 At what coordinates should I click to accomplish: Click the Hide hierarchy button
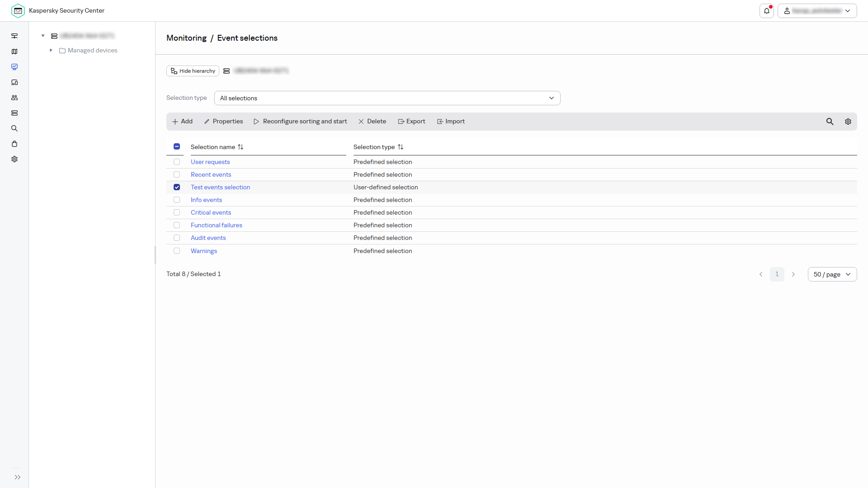[x=193, y=71]
